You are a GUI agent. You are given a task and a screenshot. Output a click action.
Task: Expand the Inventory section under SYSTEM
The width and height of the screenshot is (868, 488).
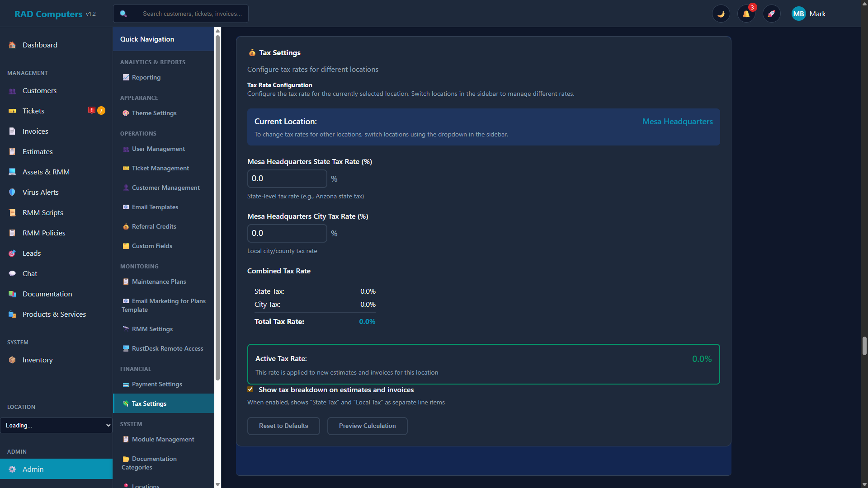coord(37,360)
